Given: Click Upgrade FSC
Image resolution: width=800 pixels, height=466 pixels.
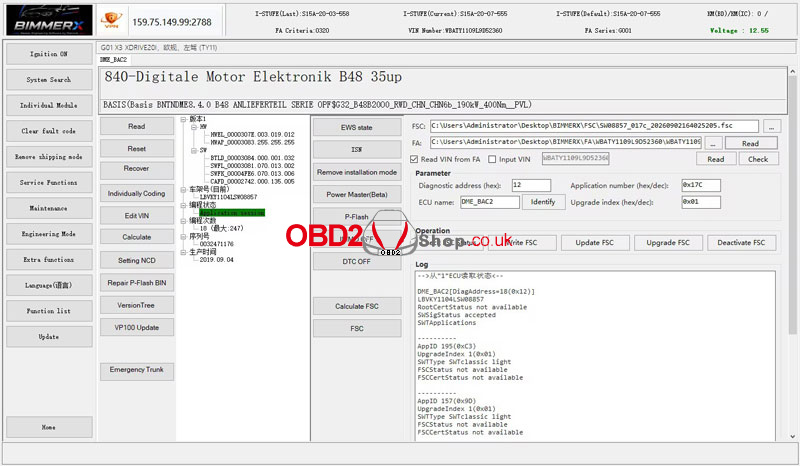Looking at the screenshot, I should click(668, 243).
